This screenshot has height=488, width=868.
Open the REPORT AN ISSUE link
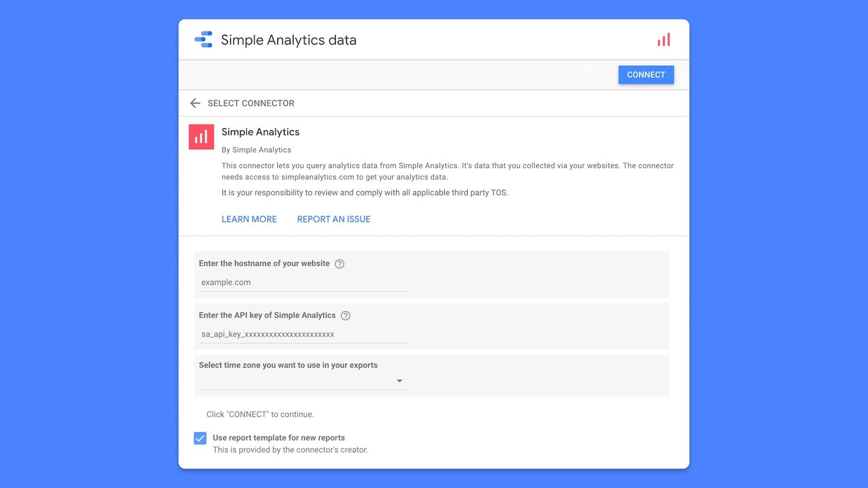[x=334, y=219]
